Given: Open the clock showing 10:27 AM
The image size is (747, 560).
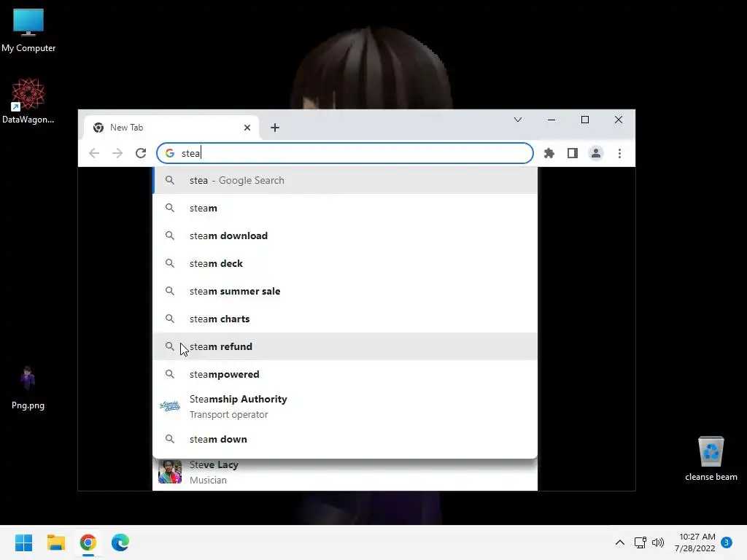Looking at the screenshot, I should pos(694,542).
